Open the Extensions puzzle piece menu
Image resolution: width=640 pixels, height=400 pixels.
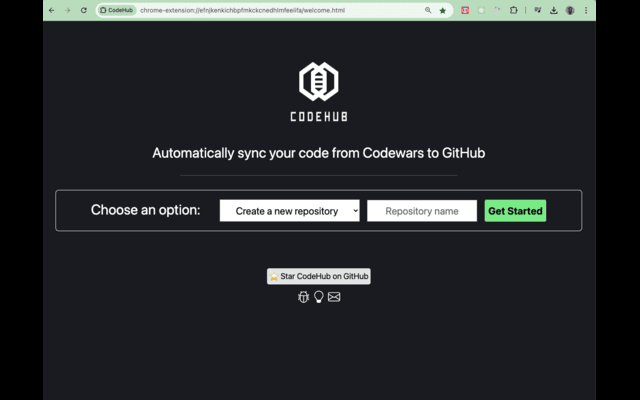pos(514,10)
